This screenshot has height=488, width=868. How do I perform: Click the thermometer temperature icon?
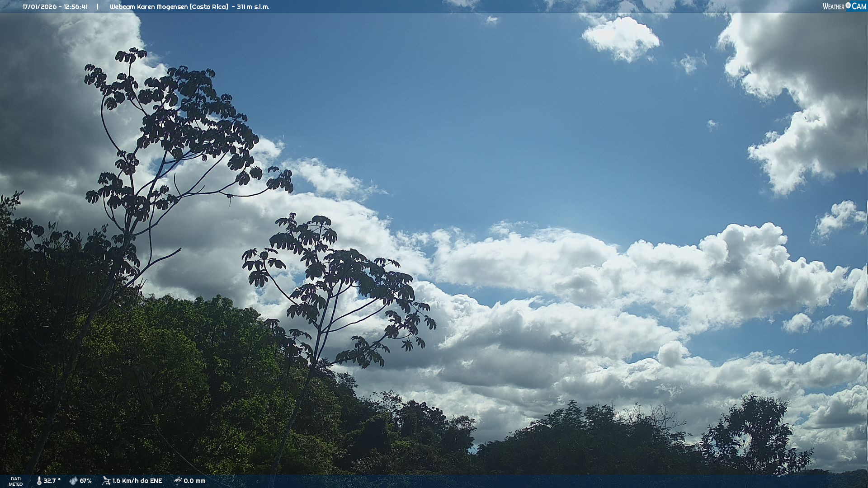click(x=39, y=481)
